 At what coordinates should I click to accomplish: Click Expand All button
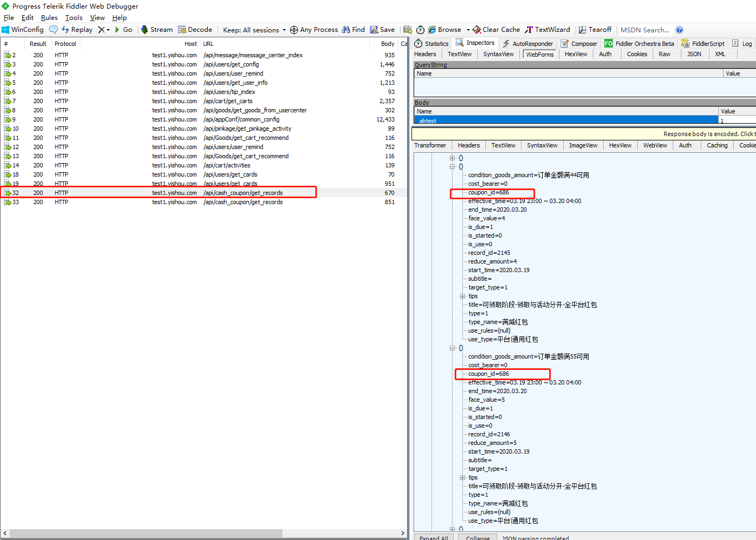[433, 538]
